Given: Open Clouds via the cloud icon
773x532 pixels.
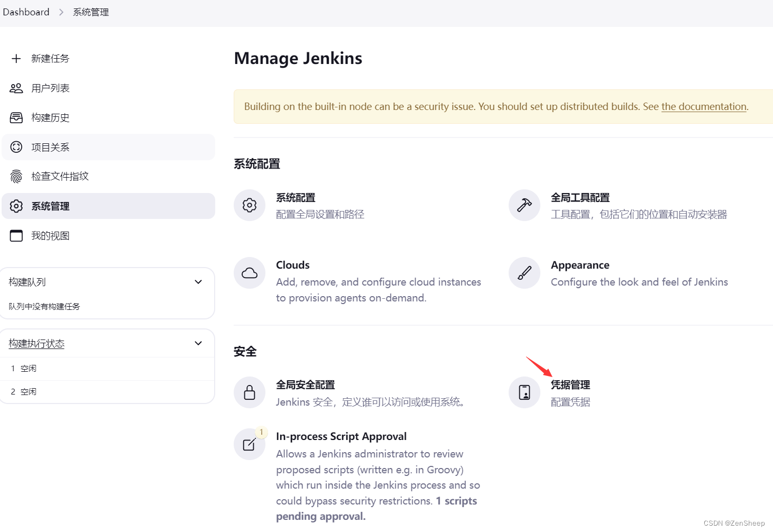Looking at the screenshot, I should pyautogui.click(x=250, y=273).
